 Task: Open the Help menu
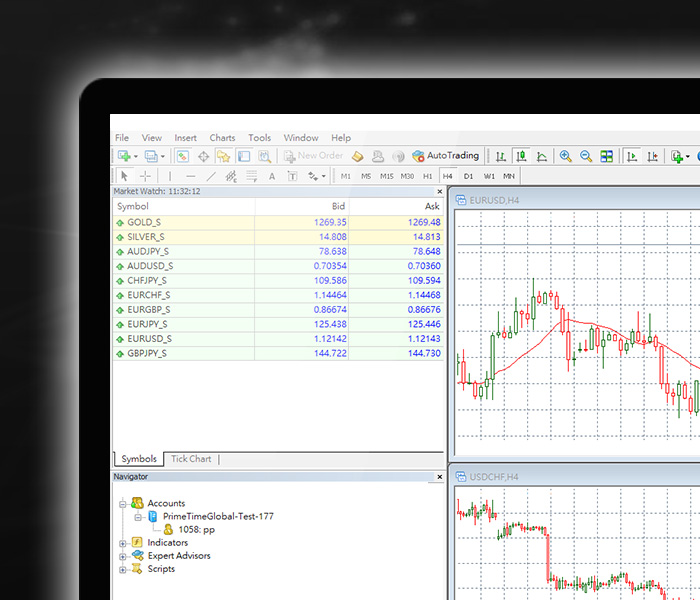[x=341, y=138]
